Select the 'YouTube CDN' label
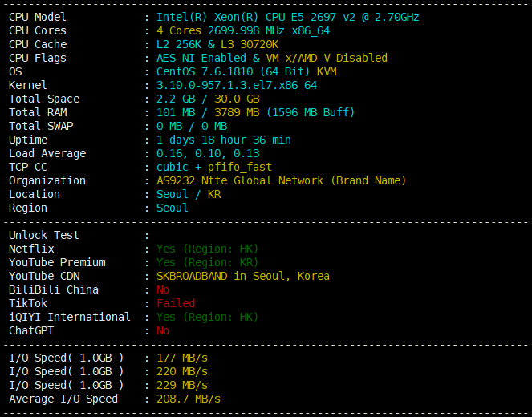Image resolution: width=532 pixels, height=417 pixels. [44, 276]
